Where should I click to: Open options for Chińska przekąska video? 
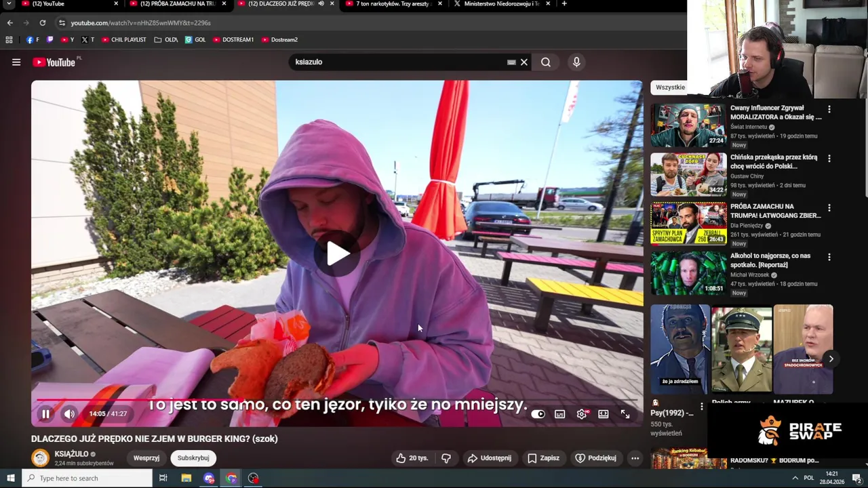click(829, 159)
